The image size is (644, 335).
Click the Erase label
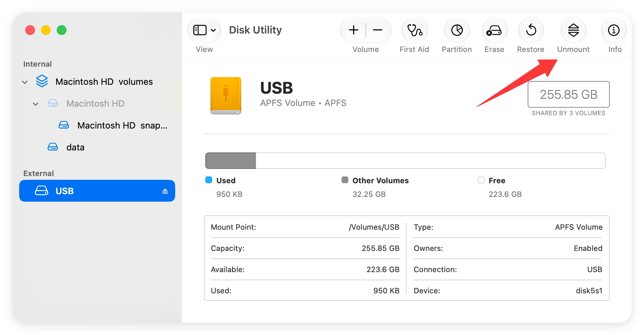click(494, 49)
